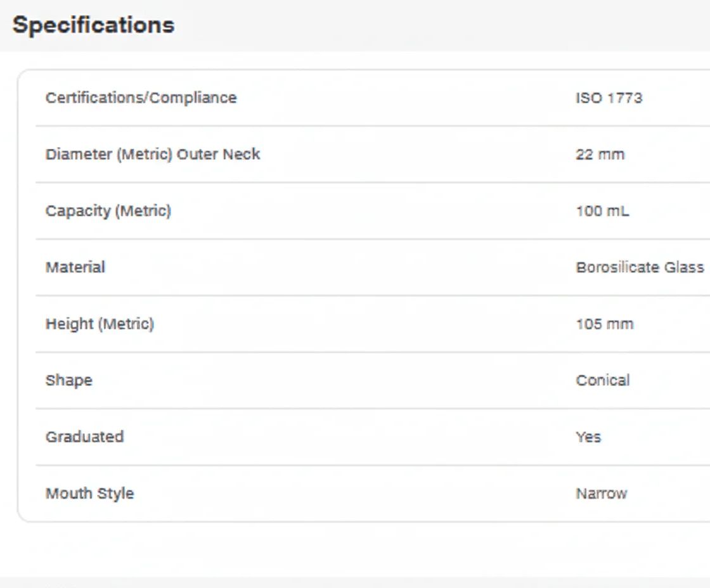This screenshot has width=710, height=588.
Task: Click the word Glass in the Material value
Action: pos(684,267)
